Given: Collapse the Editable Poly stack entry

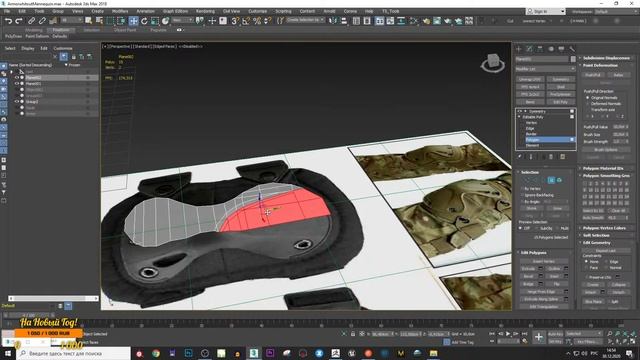Looking at the screenshot, I should [x=520, y=117].
